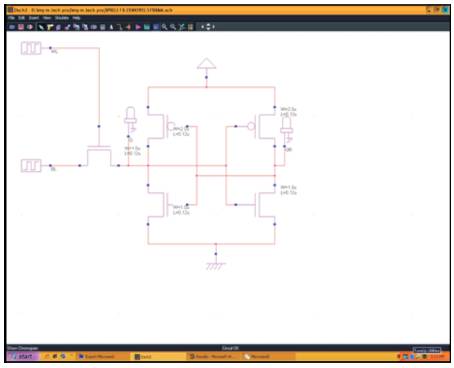Open the Help menu
Screen dimensions: 454x368
point(76,18)
